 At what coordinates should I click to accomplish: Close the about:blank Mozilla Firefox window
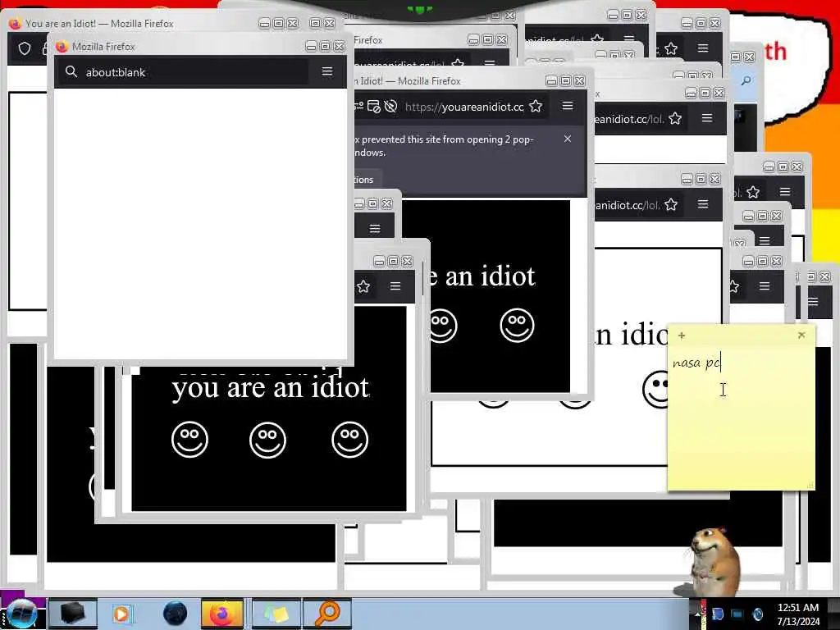[340, 46]
